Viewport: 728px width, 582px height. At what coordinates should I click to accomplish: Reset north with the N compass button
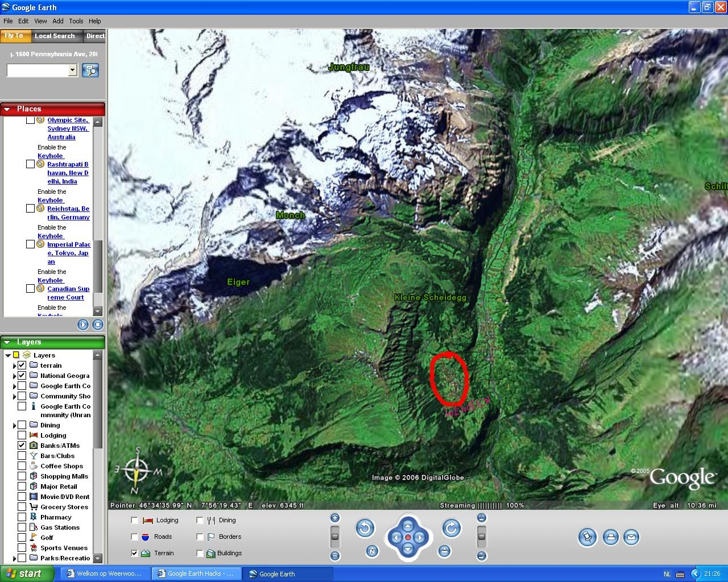click(372, 551)
